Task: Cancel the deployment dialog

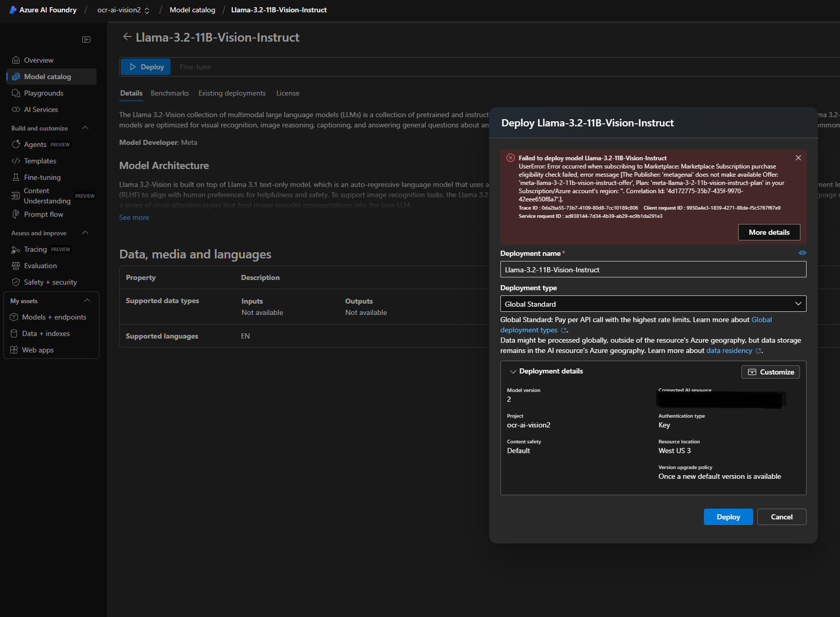Action: (781, 517)
